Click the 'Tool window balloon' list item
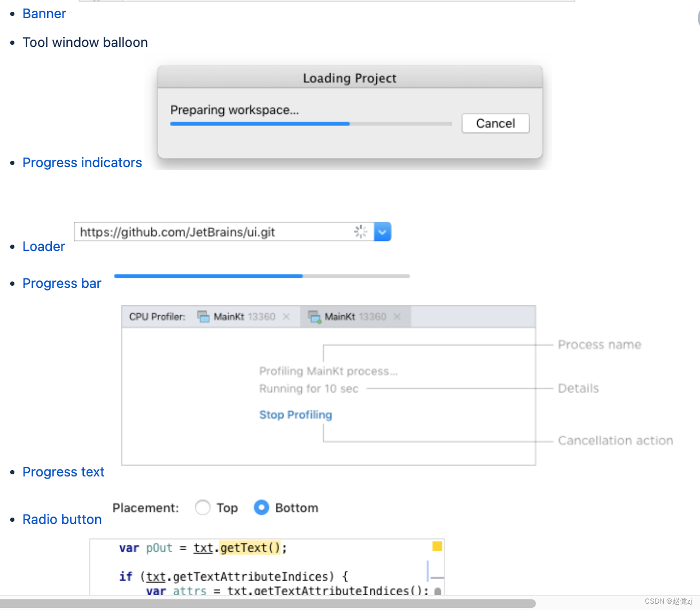Image resolution: width=700 pixels, height=610 pixels. [x=85, y=43]
